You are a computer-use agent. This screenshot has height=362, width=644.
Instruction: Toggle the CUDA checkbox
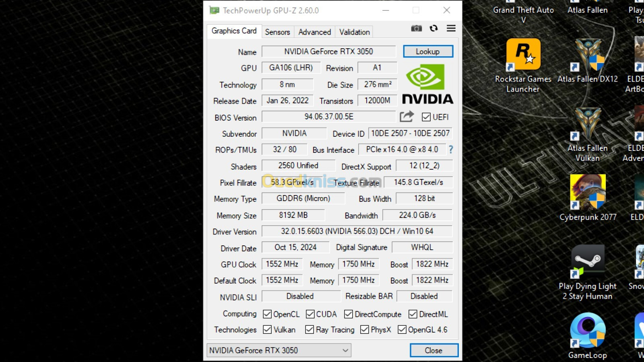310,314
